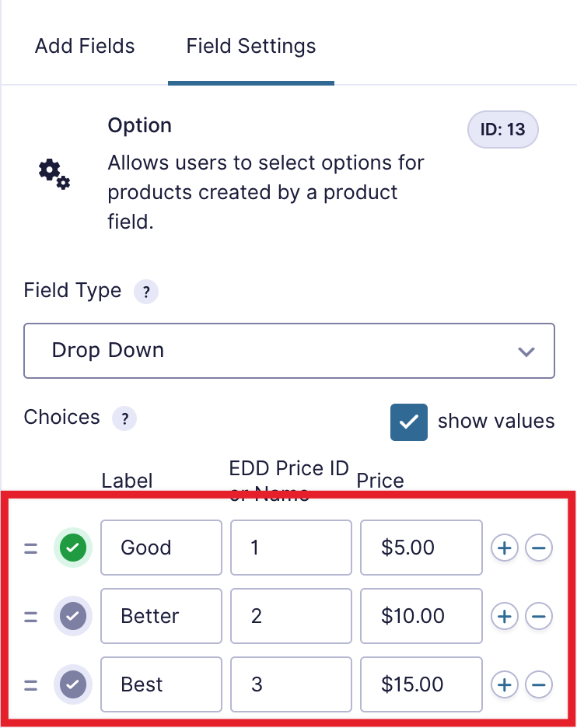Switch to the Add Fields tab
This screenshot has height=728, width=577.
[x=85, y=46]
